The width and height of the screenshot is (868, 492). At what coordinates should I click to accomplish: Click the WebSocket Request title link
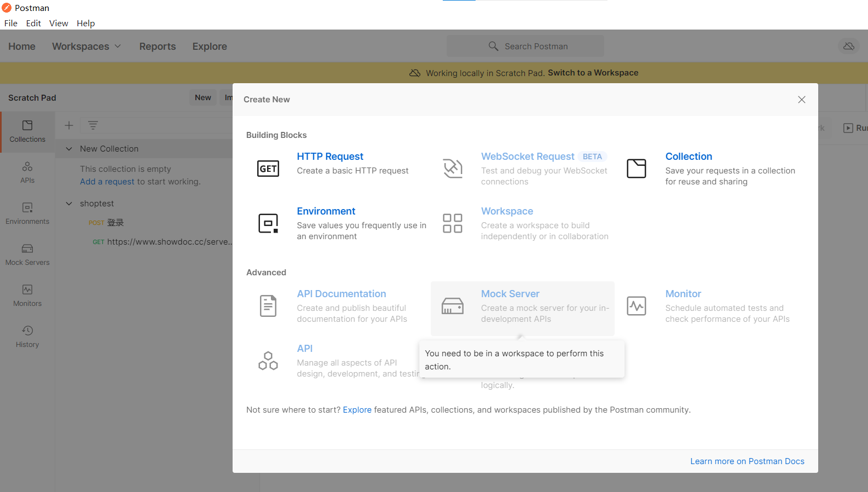528,157
